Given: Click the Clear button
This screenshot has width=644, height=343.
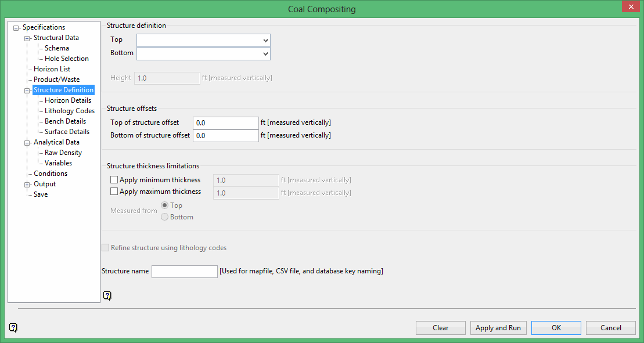Looking at the screenshot, I should click(440, 328).
